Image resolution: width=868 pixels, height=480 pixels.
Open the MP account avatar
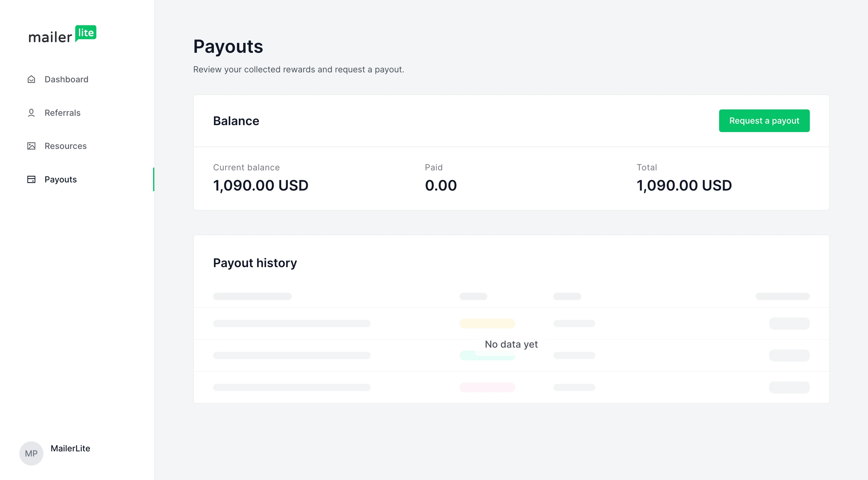tap(31, 453)
